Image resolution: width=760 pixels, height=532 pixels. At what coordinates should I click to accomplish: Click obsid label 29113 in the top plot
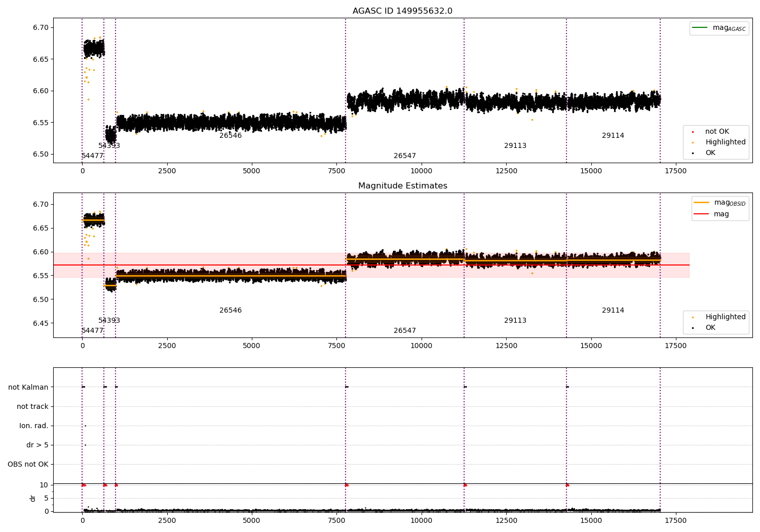[x=515, y=146]
